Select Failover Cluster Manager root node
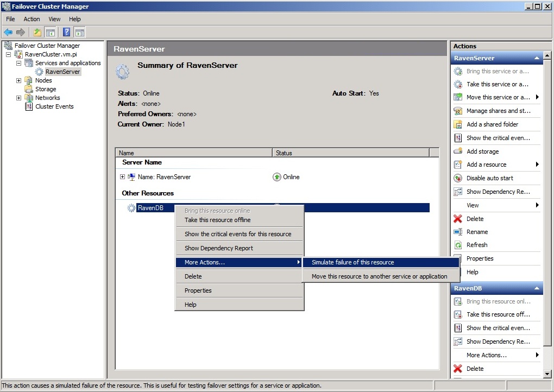This screenshot has width=554, height=392. point(47,46)
